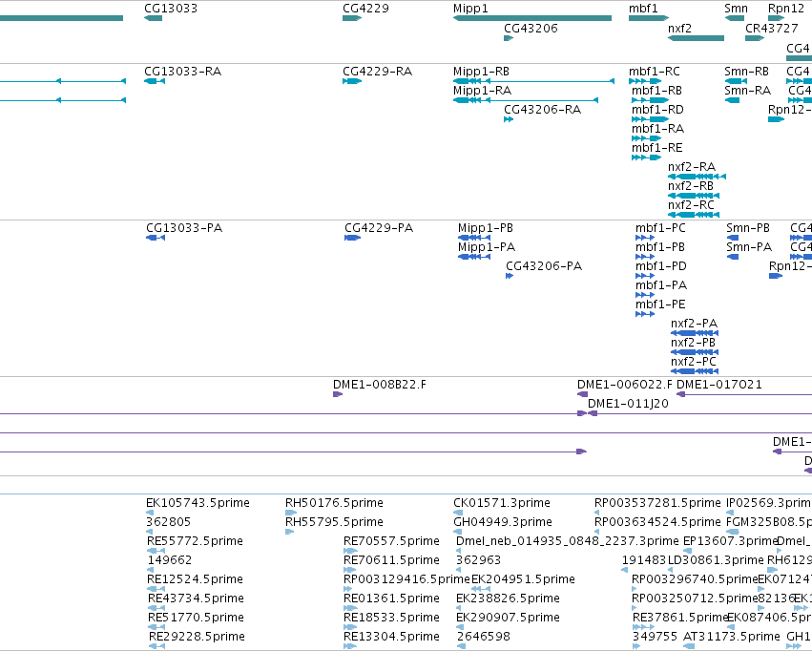Image resolution: width=812 pixels, height=651 pixels.
Task: Open EST EK105743.5prime
Action: pyautogui.click(x=149, y=513)
